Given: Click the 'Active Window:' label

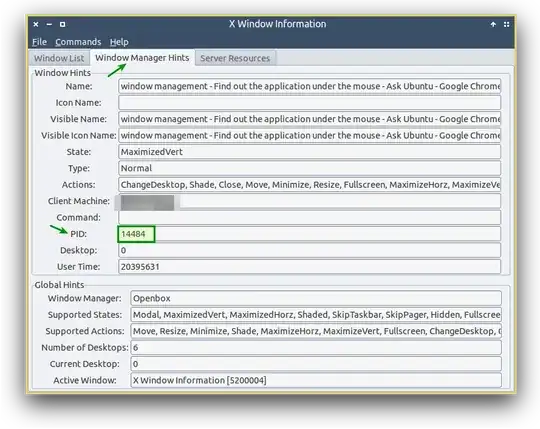Looking at the screenshot, I should (85, 380).
